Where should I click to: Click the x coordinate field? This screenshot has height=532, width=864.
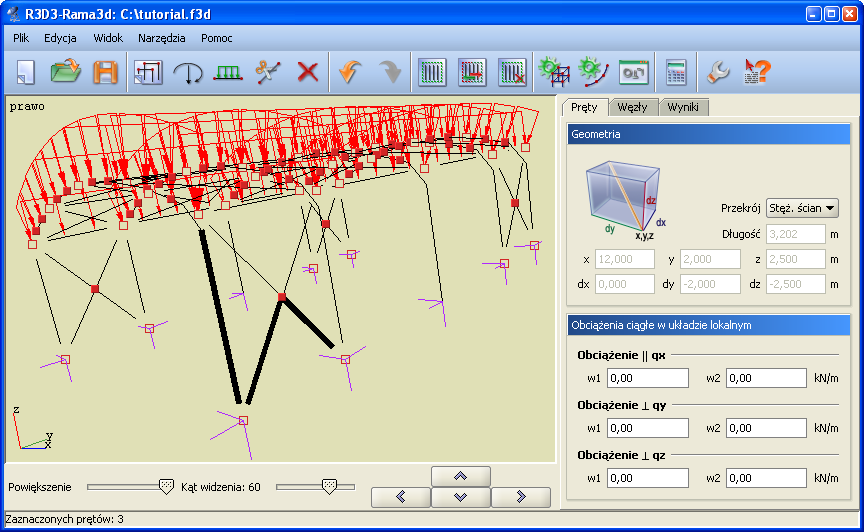(x=625, y=259)
